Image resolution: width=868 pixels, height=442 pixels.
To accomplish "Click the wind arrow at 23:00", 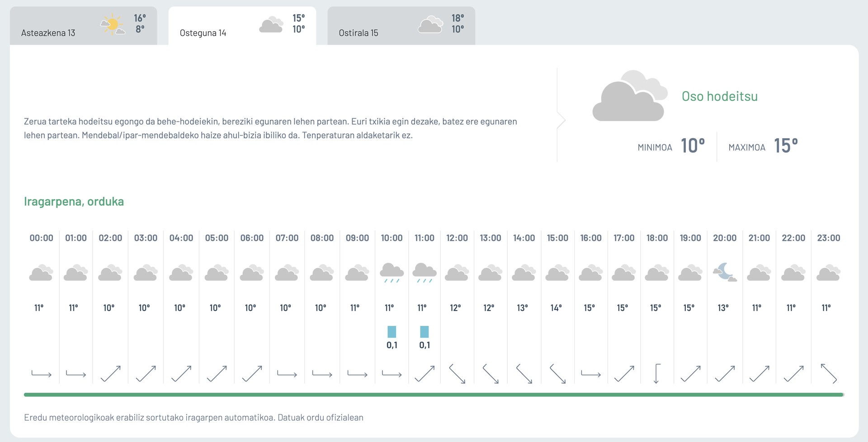I will coord(829,374).
